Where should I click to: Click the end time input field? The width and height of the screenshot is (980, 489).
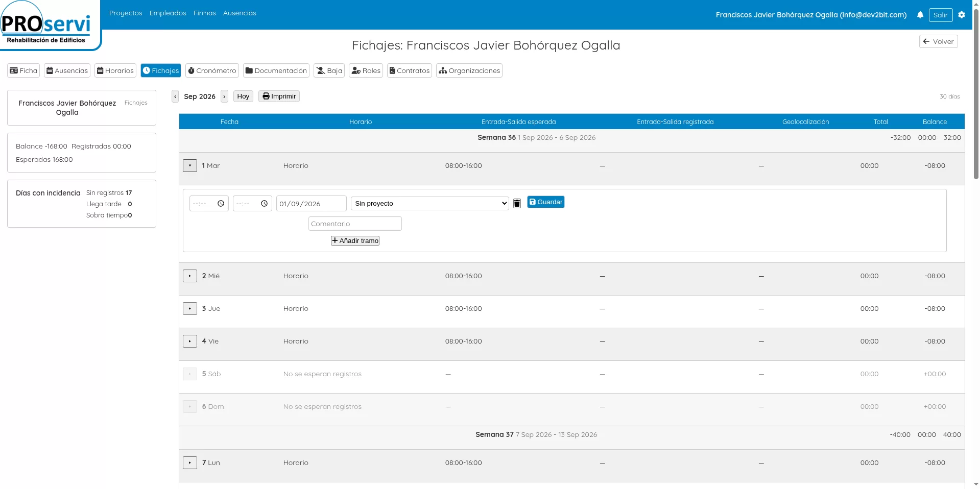252,204
